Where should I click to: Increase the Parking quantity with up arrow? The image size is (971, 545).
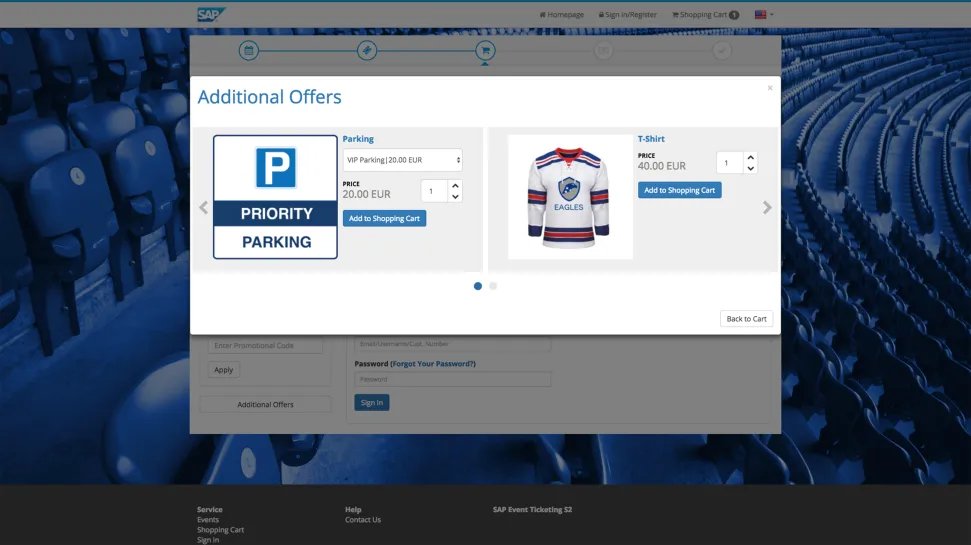(456, 185)
